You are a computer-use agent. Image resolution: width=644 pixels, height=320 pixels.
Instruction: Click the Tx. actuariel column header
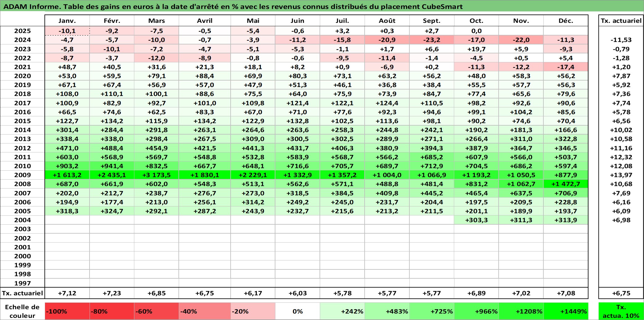pyautogui.click(x=621, y=21)
